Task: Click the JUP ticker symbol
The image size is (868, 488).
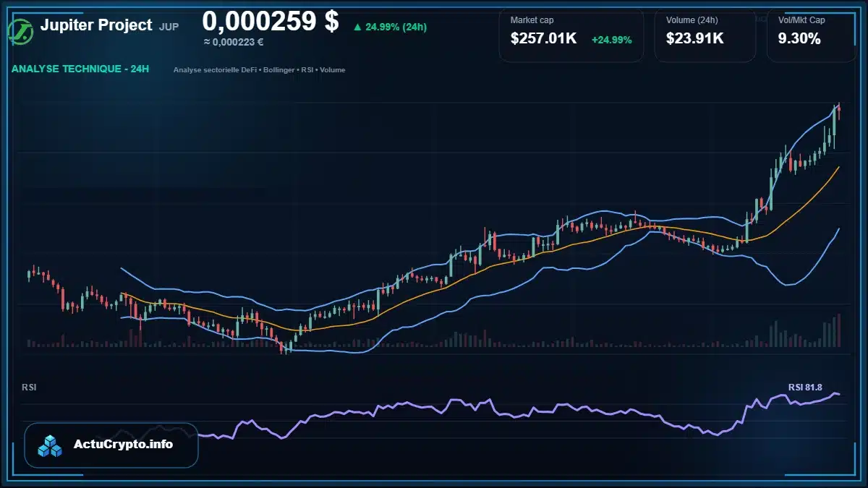Action: (169, 27)
